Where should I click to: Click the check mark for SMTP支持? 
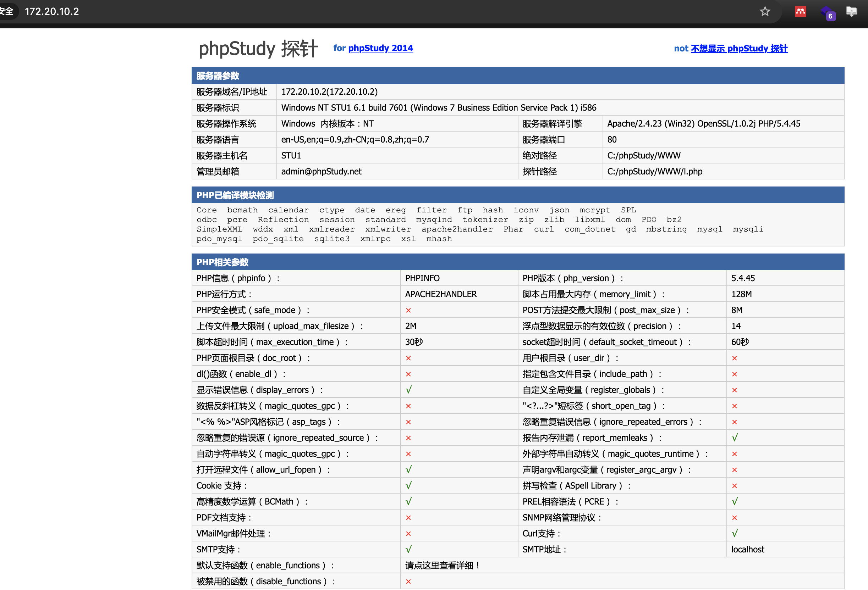[408, 549]
